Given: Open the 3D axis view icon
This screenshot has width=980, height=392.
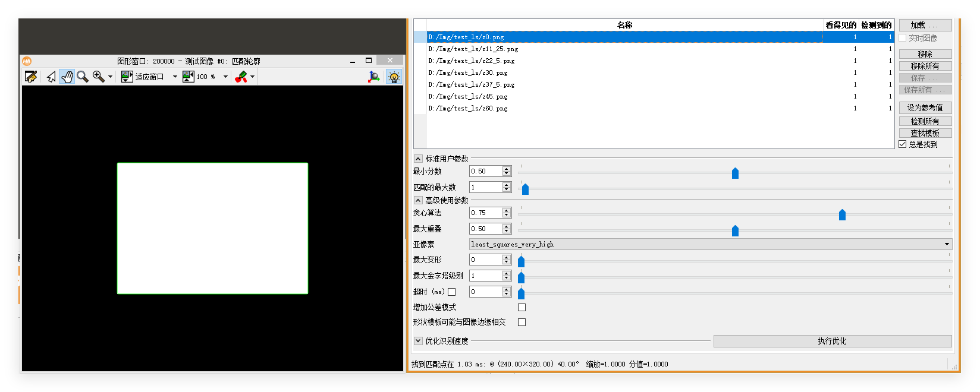Looking at the screenshot, I should click(x=373, y=77).
